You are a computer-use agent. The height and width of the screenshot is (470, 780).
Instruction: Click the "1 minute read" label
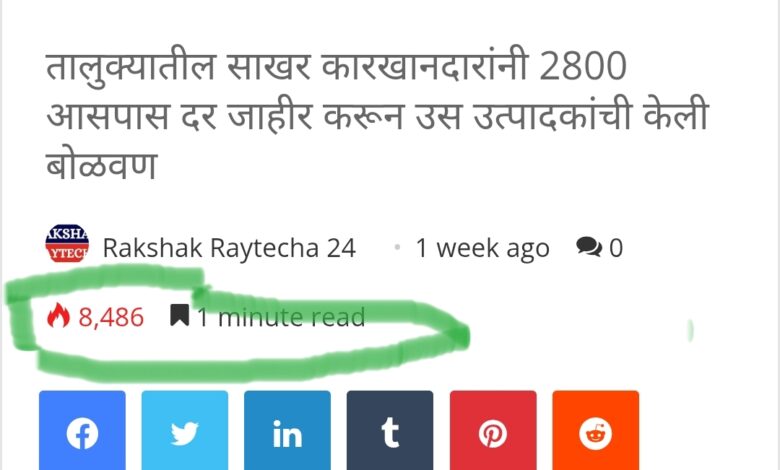pos(281,317)
